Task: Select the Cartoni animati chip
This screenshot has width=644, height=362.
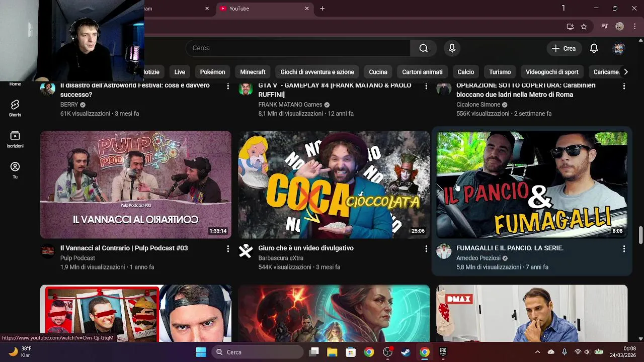Action: click(422, 72)
